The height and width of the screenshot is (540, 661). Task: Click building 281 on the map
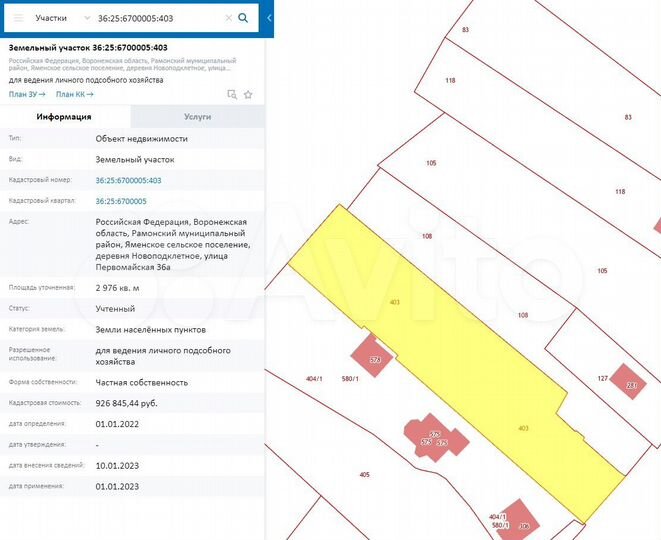pos(631,385)
